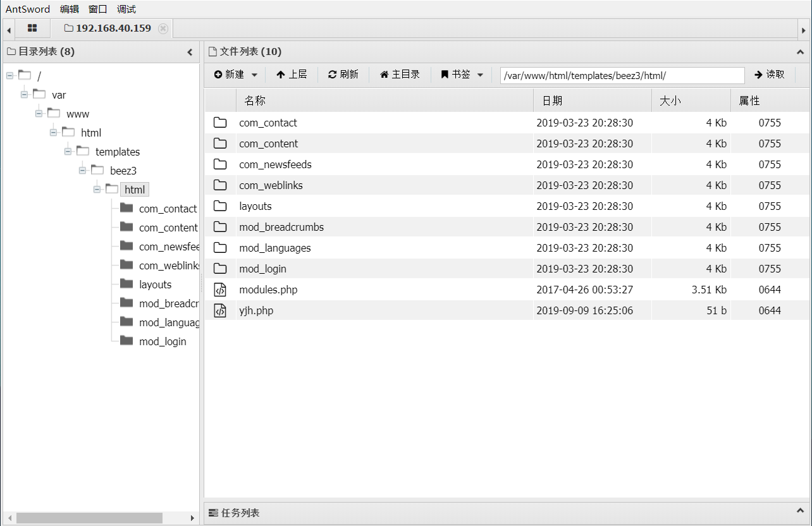
Task: Collapse the html node under www
Action: (53, 133)
